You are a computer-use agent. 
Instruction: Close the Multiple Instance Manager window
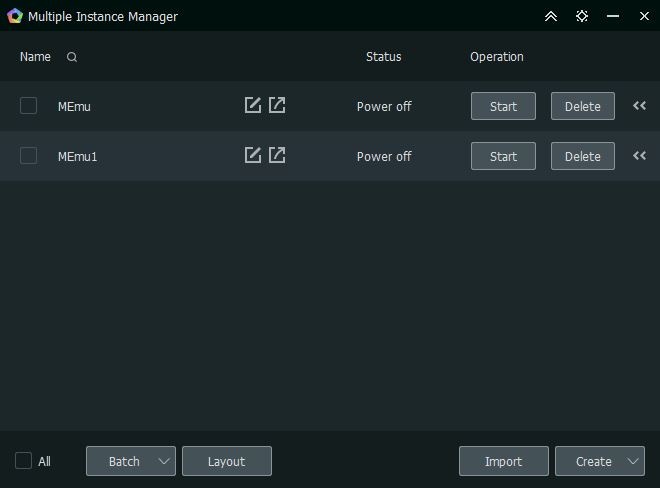(644, 16)
